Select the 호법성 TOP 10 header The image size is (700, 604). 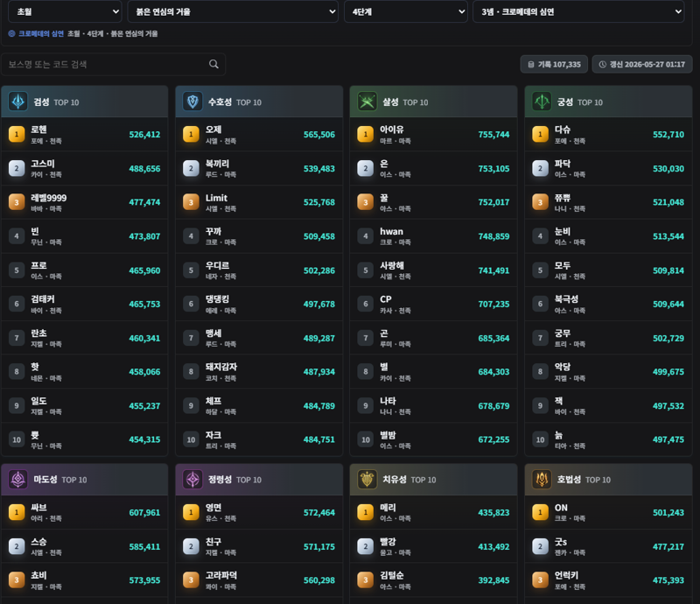[608, 480]
